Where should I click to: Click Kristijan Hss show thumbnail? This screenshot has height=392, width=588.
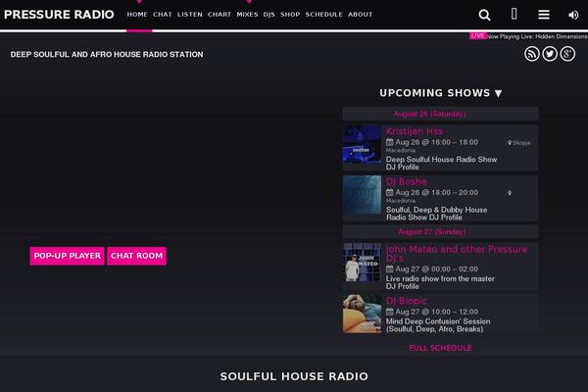[362, 144]
